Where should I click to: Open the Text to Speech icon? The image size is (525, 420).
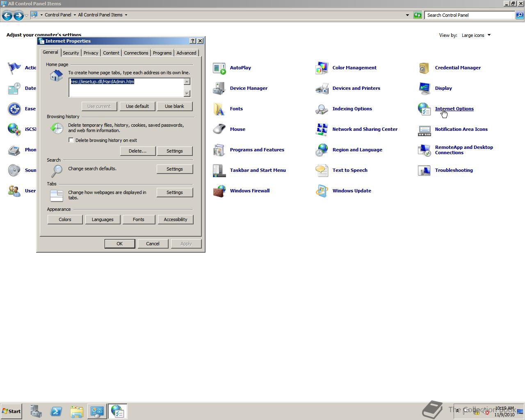coord(322,171)
